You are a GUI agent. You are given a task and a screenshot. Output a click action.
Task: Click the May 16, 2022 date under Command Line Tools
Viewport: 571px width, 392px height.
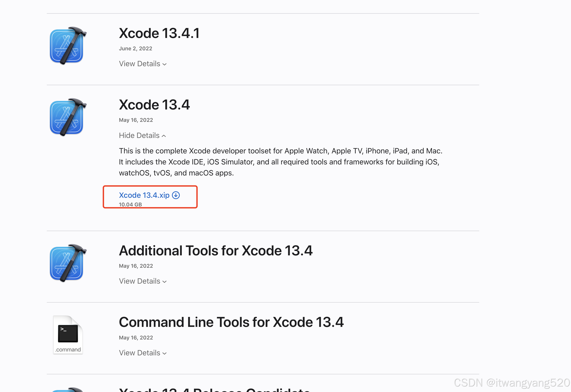136,337
